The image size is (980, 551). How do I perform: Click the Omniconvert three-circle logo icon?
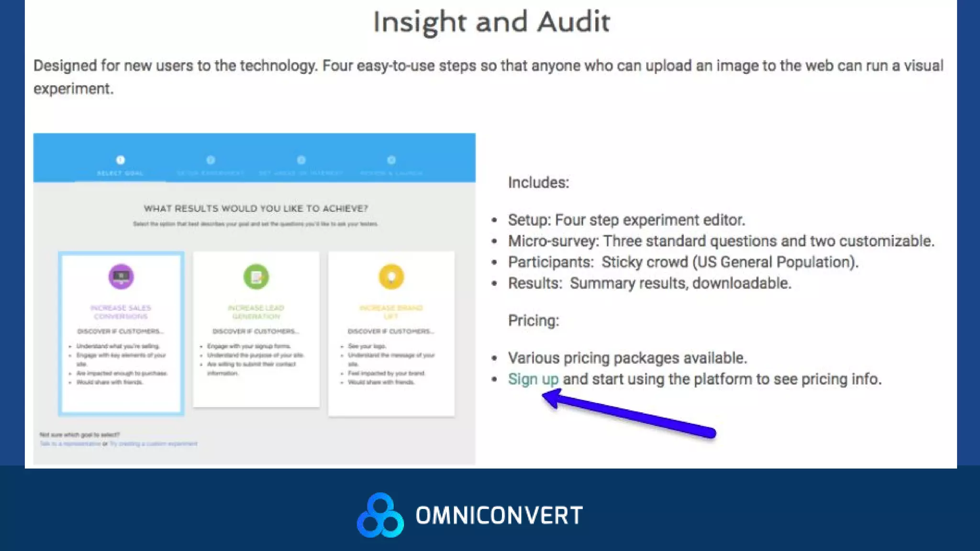pos(380,515)
